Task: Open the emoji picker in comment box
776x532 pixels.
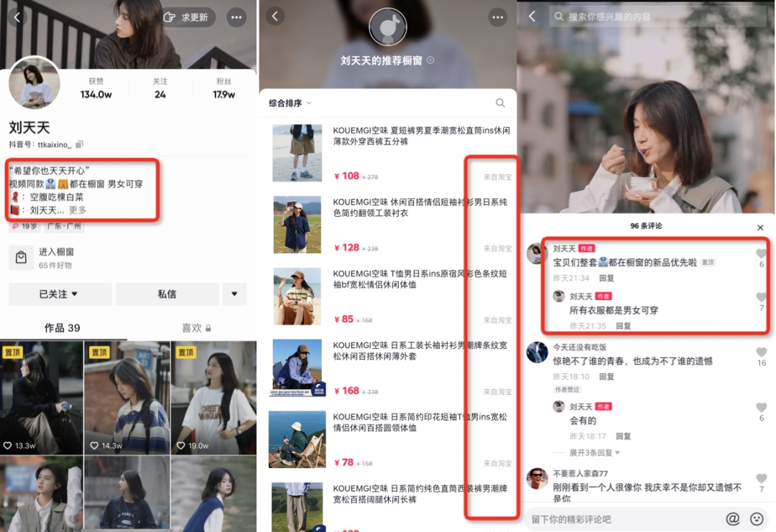Action: tap(757, 518)
